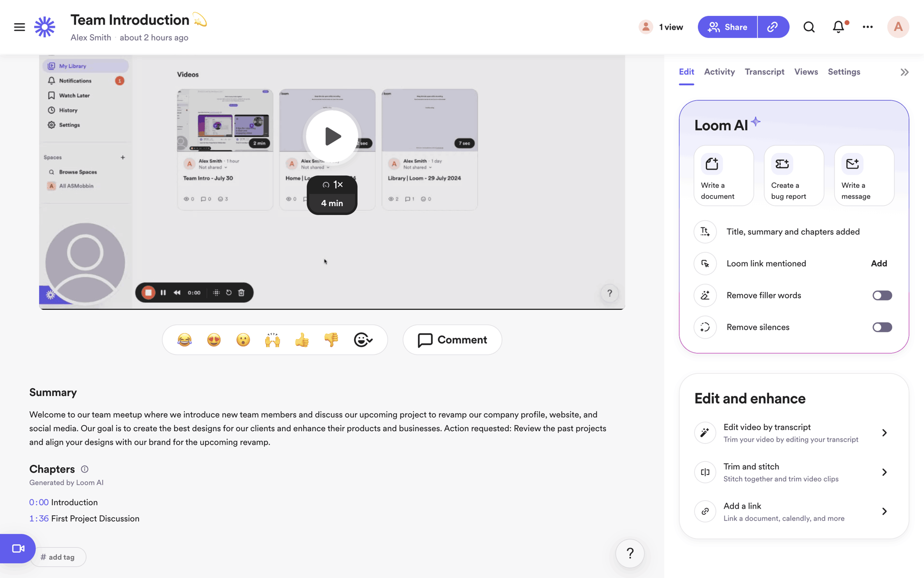Start recording with the camera button

(x=18, y=549)
